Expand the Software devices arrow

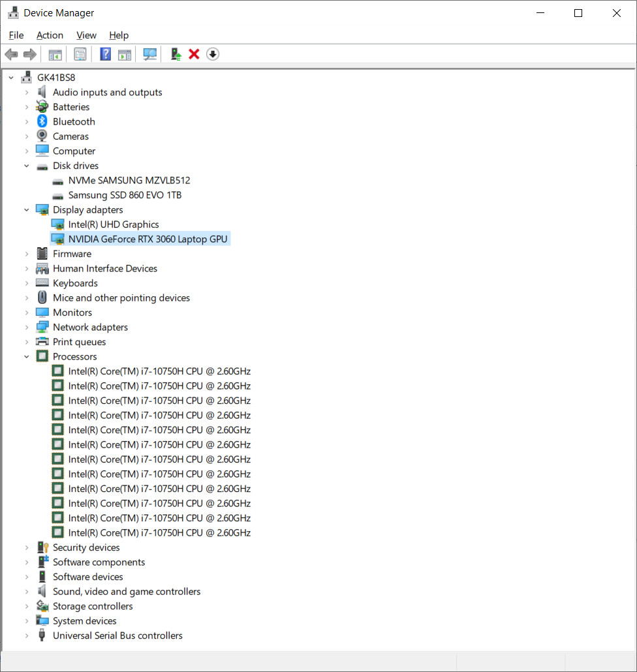pyautogui.click(x=27, y=577)
